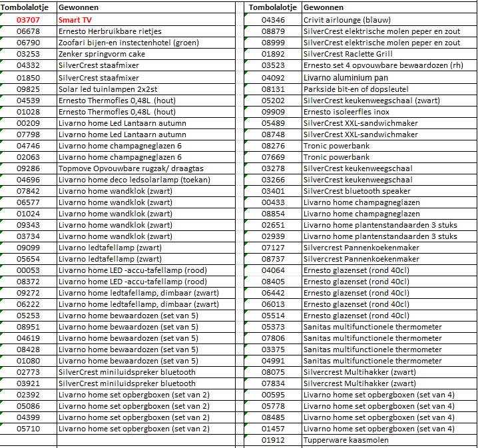Image resolution: width=478 pixels, height=448 pixels.
Task: Click 'SilverCrest Raclette Grill'
Action: tap(348, 54)
